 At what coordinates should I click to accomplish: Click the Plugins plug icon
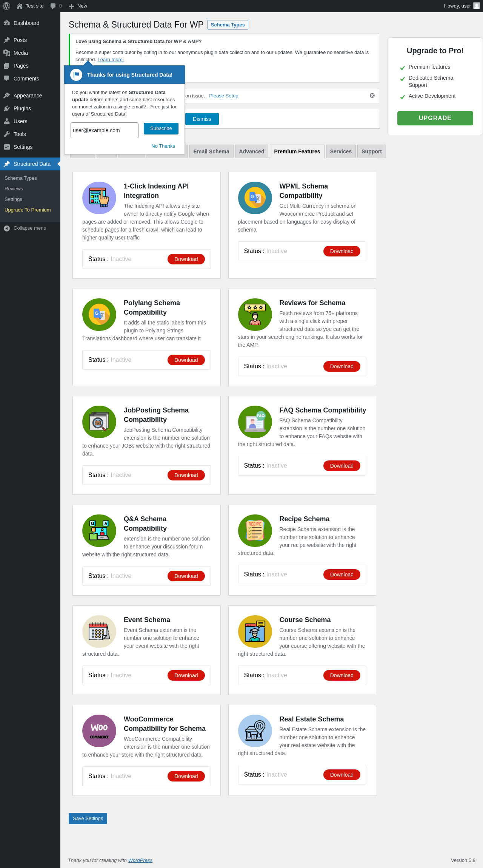(x=7, y=108)
